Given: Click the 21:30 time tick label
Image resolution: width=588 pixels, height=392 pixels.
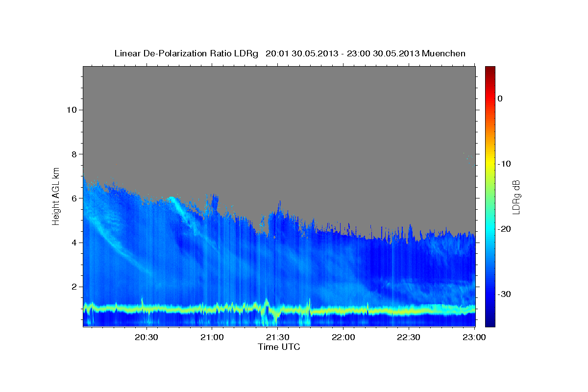Looking at the screenshot, I should [x=278, y=338].
